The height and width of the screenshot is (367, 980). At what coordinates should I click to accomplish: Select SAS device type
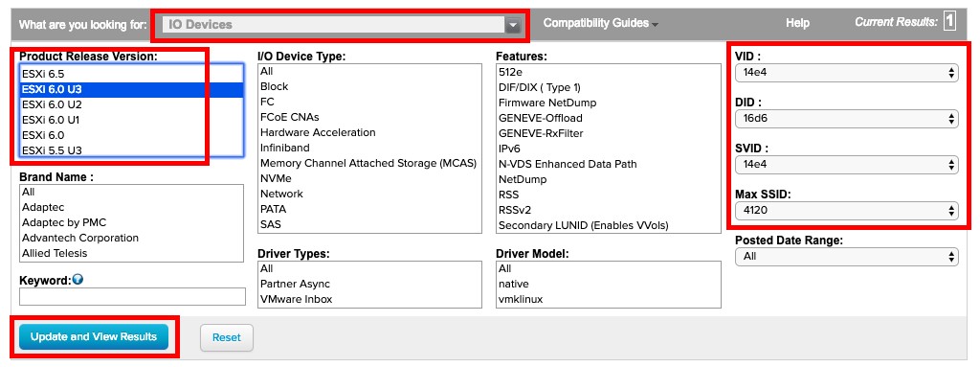click(369, 224)
